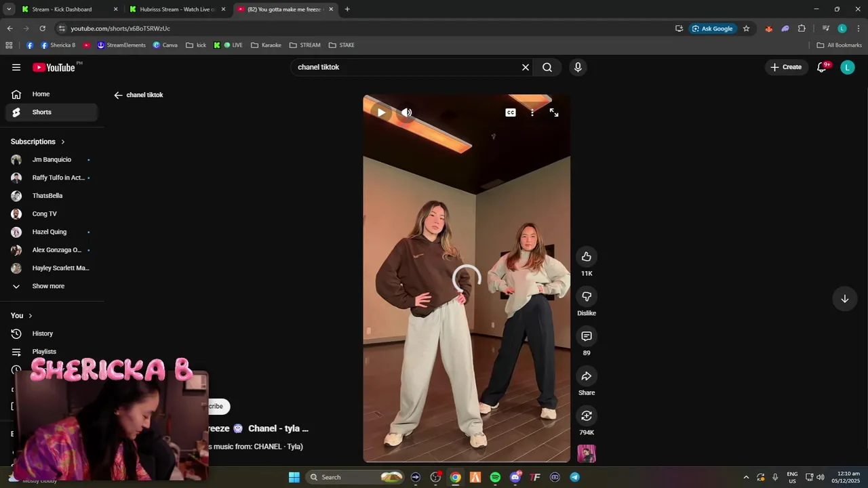Expand Show more subscriptions
Viewport: 868px width, 488px height.
click(52, 286)
